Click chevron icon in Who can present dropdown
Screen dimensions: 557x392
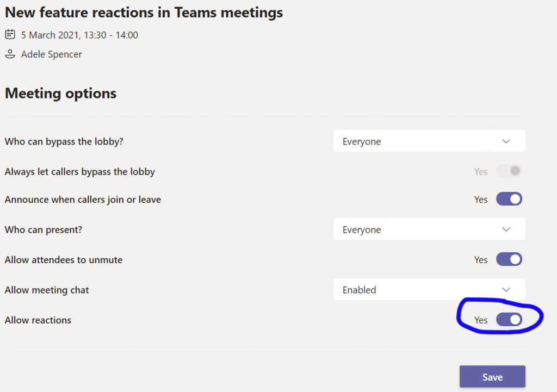506,229
